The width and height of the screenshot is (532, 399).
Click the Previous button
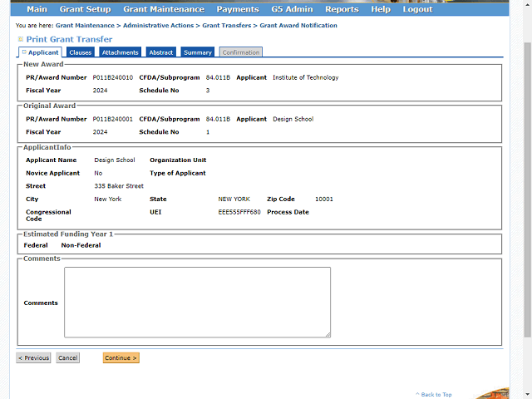pos(33,357)
